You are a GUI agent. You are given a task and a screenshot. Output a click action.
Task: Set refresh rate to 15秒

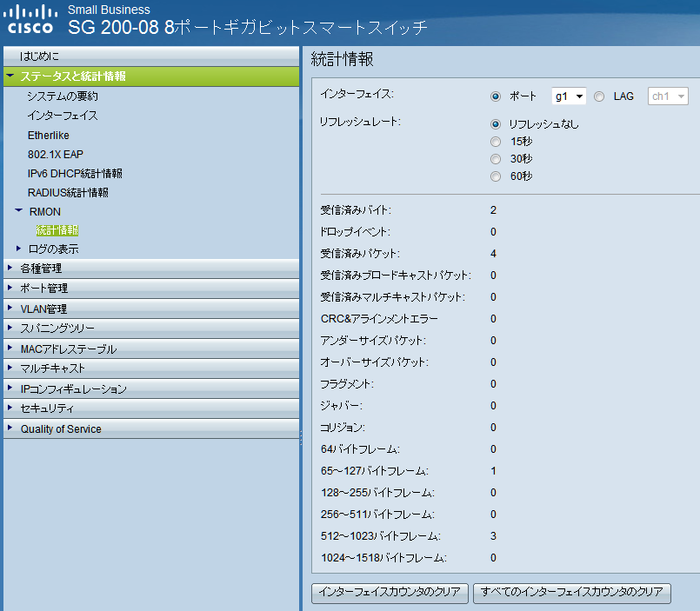[x=495, y=142]
